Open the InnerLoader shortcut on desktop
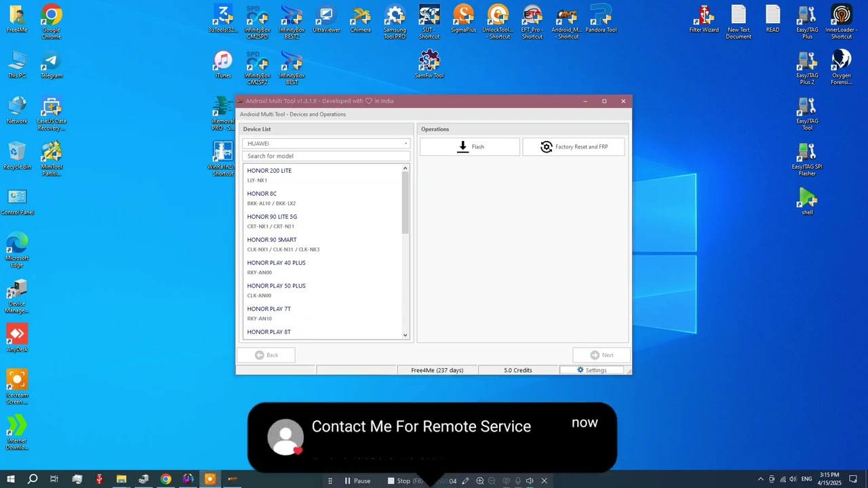 coord(841,22)
